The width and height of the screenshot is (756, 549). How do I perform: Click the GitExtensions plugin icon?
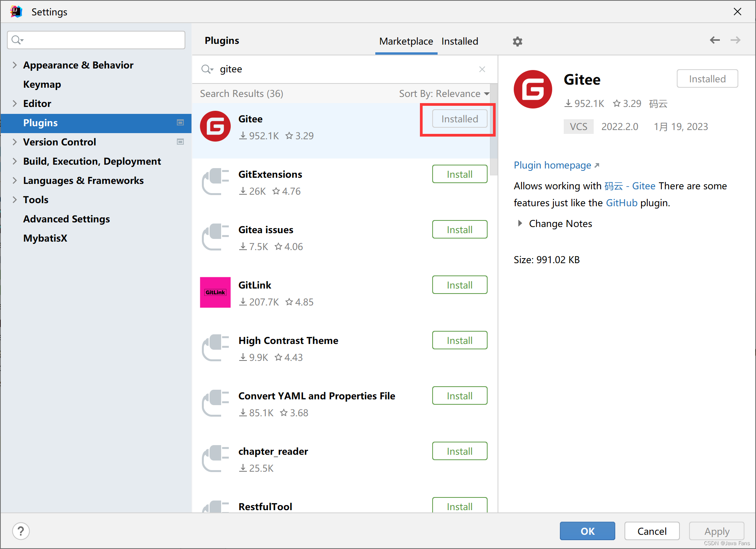215,182
